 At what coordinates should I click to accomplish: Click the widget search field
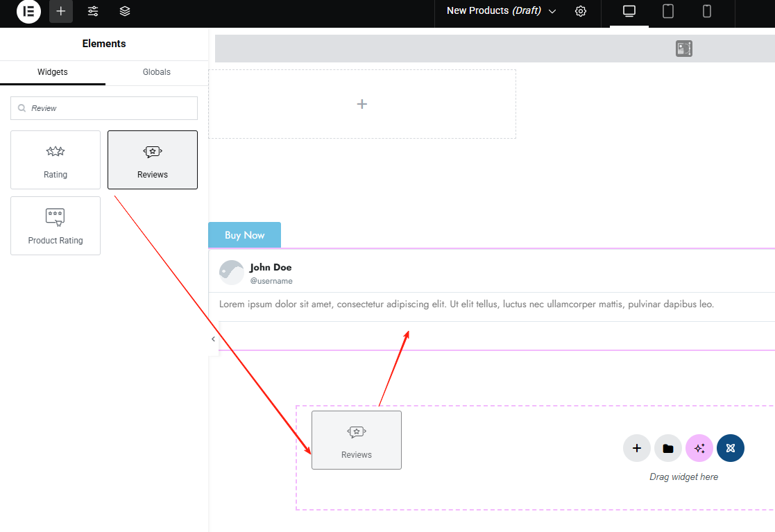(x=103, y=108)
